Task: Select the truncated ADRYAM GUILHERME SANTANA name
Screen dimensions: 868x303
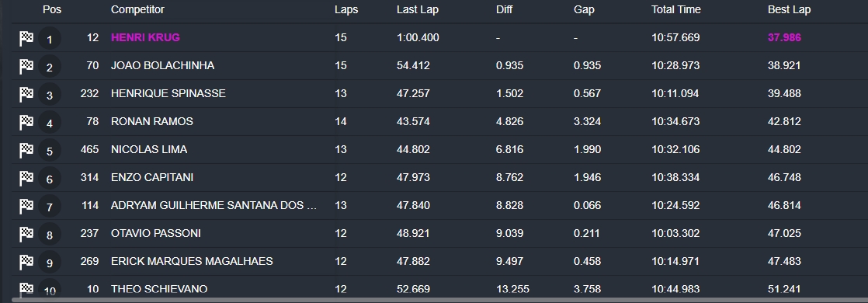Action: (x=214, y=205)
